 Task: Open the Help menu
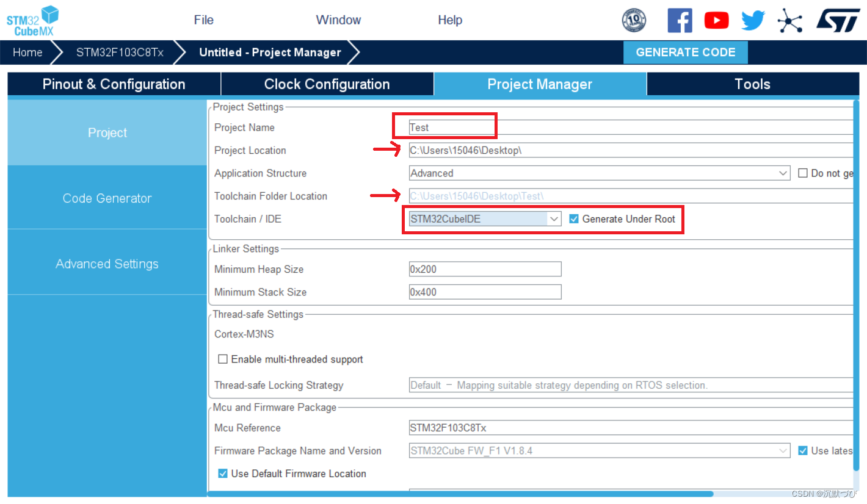pyautogui.click(x=450, y=20)
